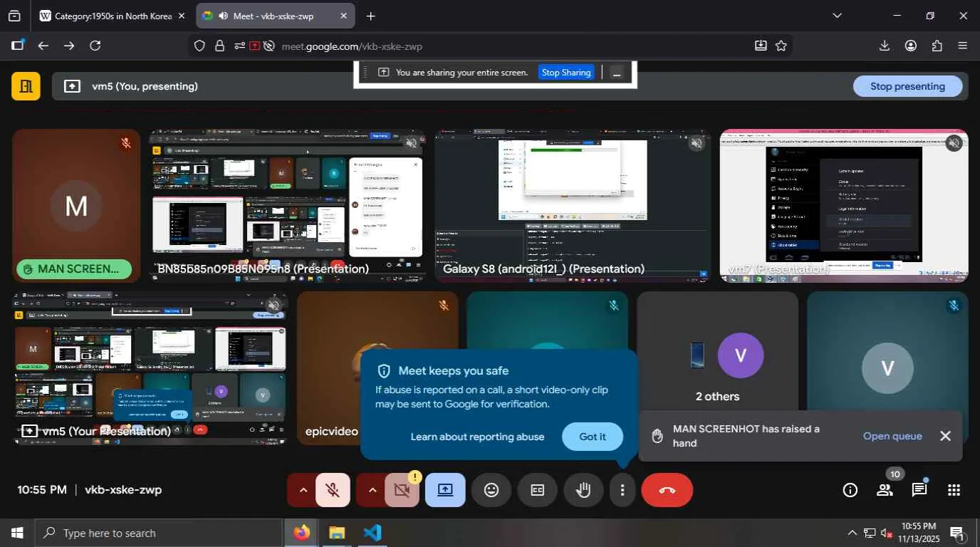Turn on captions
980x547 pixels.
click(x=538, y=490)
